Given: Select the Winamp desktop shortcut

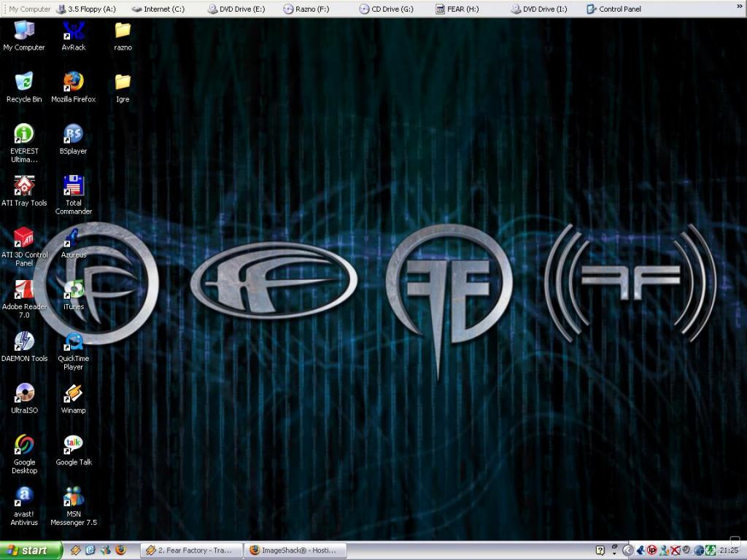Looking at the screenshot, I should point(74,399).
